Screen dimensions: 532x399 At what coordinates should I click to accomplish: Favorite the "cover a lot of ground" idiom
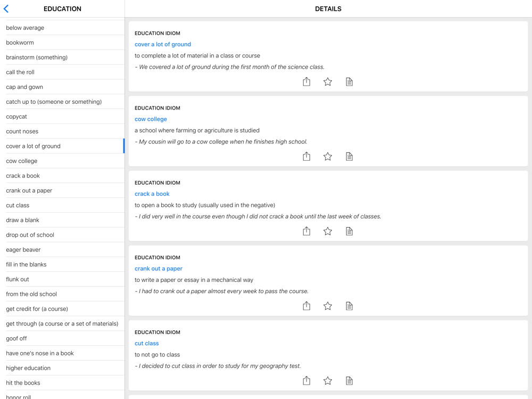coord(328,81)
